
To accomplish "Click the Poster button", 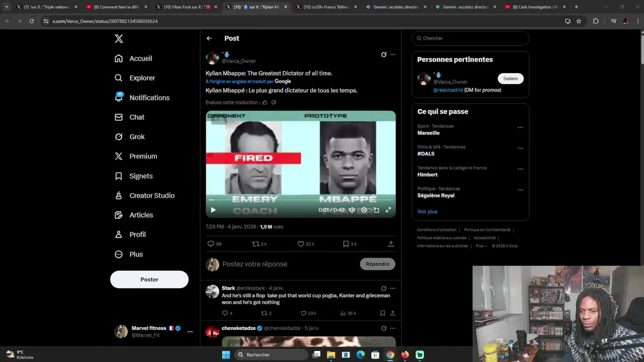I will pos(149,280).
